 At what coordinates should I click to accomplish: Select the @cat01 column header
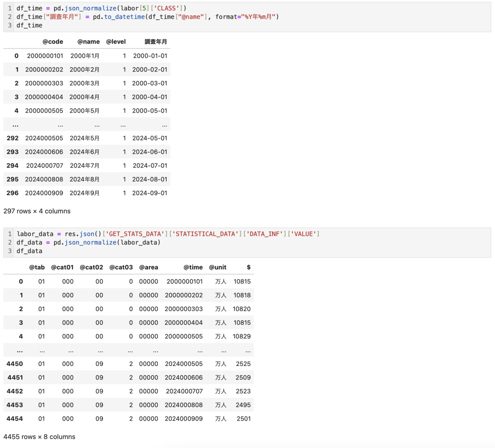62,267
